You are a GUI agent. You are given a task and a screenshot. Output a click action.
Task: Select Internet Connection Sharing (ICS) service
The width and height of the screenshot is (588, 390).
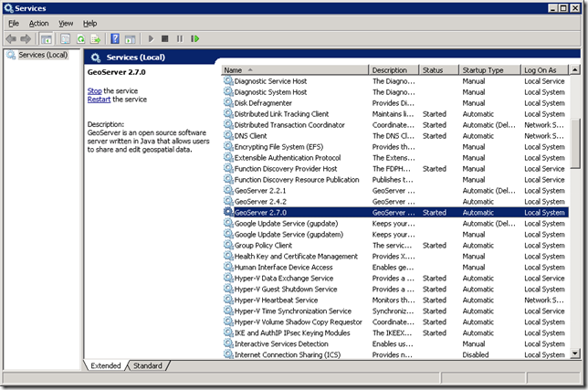click(395, 354)
